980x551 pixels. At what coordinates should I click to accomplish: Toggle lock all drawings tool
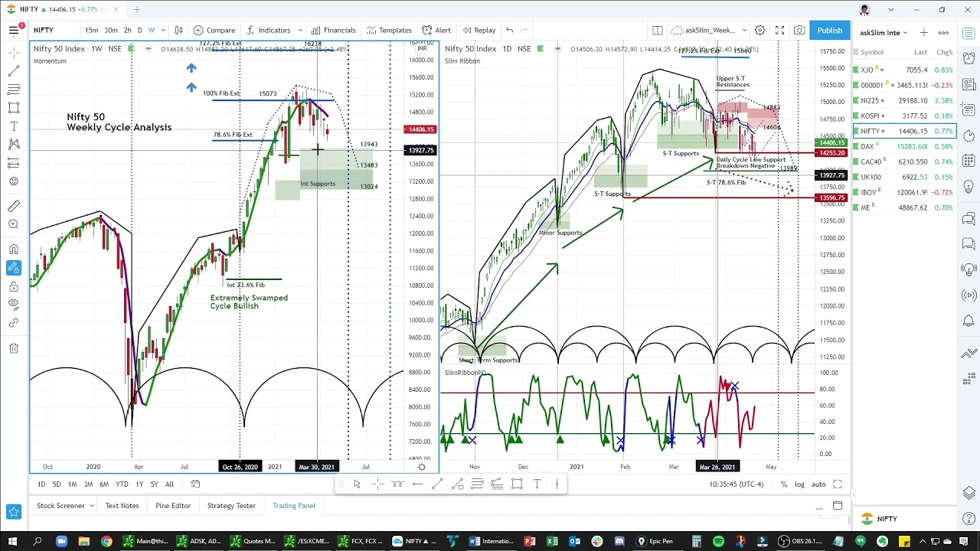click(x=14, y=286)
